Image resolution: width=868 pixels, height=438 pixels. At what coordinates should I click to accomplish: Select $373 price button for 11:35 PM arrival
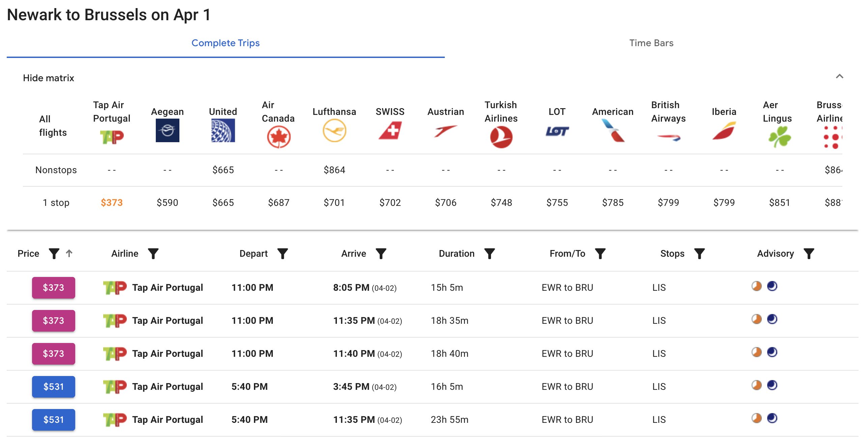tap(54, 320)
